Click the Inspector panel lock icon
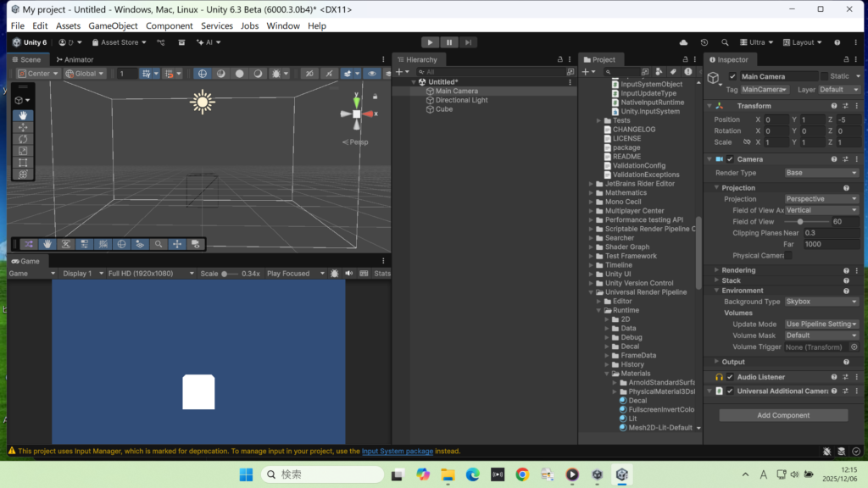Viewport: 868px width, 488px height. [845, 59]
